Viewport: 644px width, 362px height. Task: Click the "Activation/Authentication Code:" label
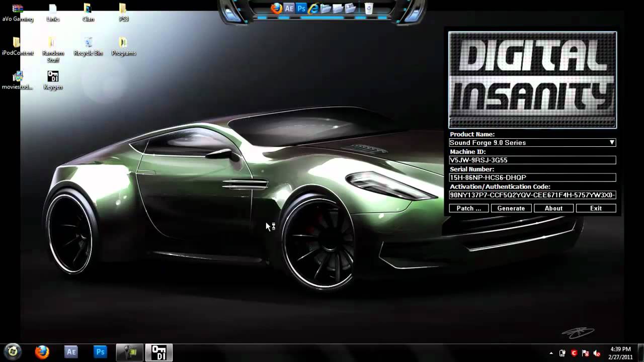tap(500, 187)
